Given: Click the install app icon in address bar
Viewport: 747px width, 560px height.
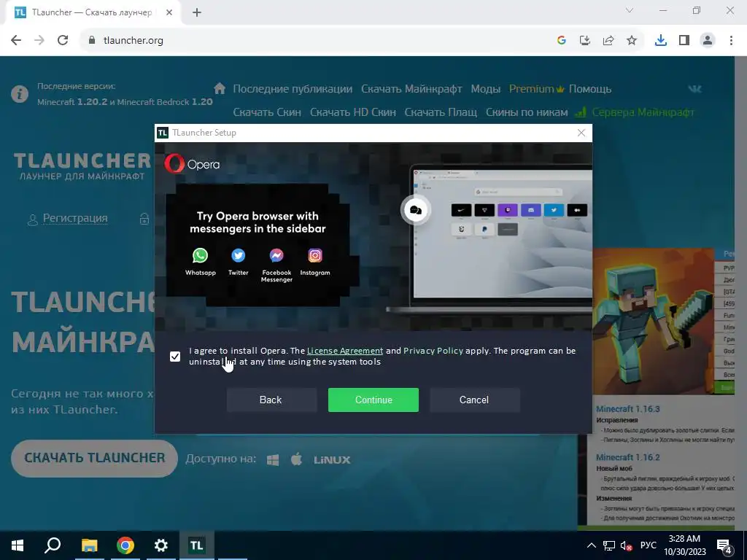Looking at the screenshot, I should 584,40.
